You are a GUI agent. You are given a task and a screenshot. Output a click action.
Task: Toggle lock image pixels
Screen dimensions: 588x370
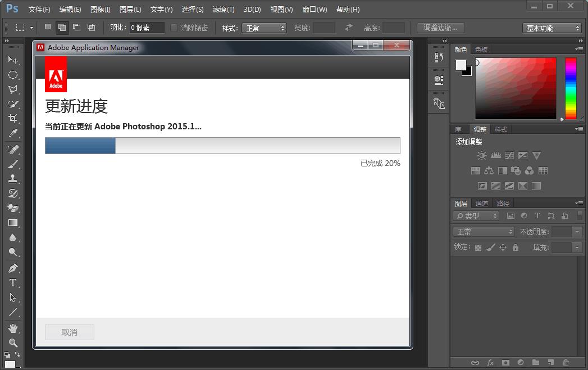tap(490, 247)
